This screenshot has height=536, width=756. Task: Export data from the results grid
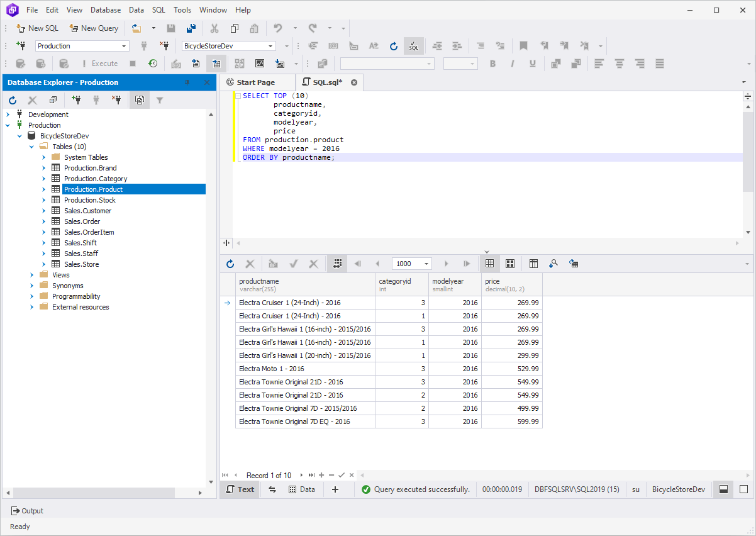coord(573,263)
